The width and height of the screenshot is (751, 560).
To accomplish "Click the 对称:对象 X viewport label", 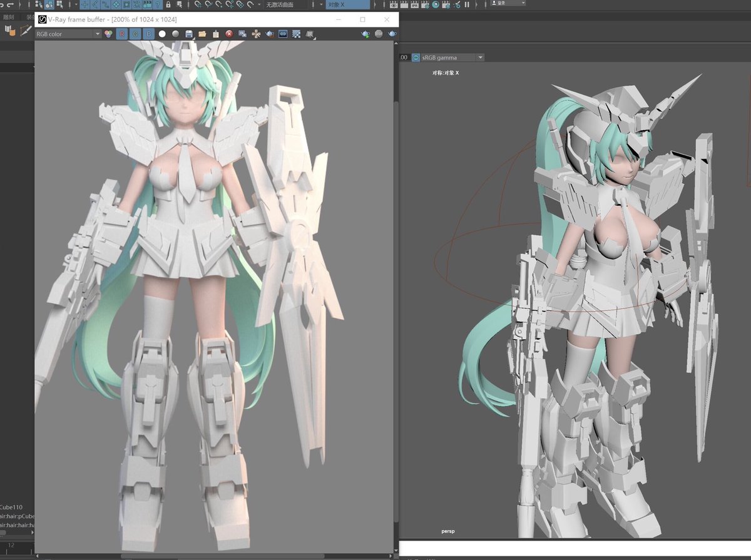I will 446,73.
